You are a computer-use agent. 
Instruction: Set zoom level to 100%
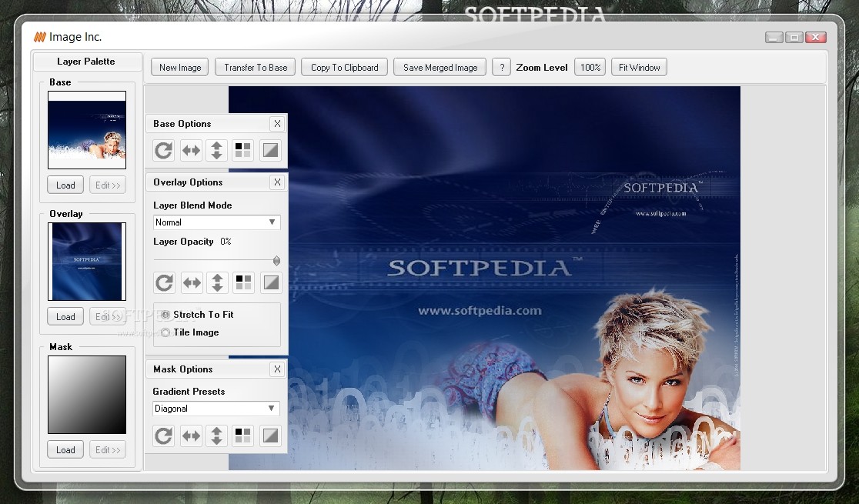point(590,68)
